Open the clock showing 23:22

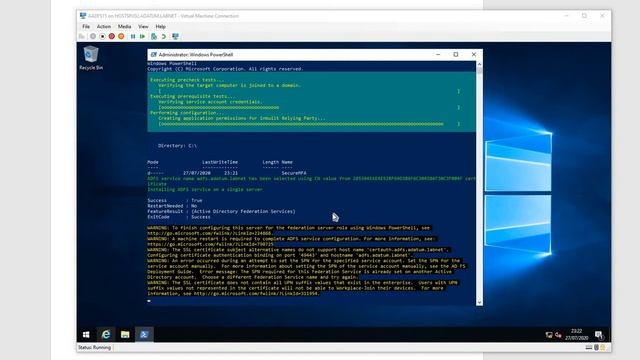point(577,334)
